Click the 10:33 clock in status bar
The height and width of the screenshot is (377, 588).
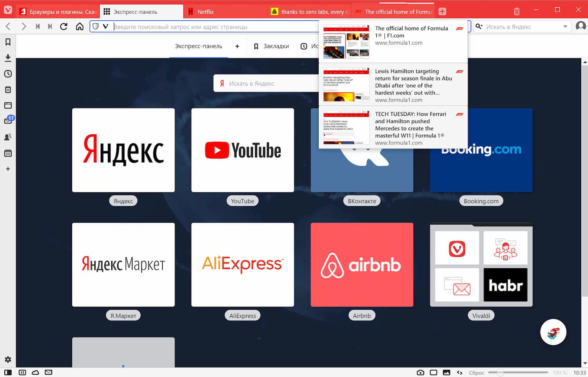tap(579, 373)
